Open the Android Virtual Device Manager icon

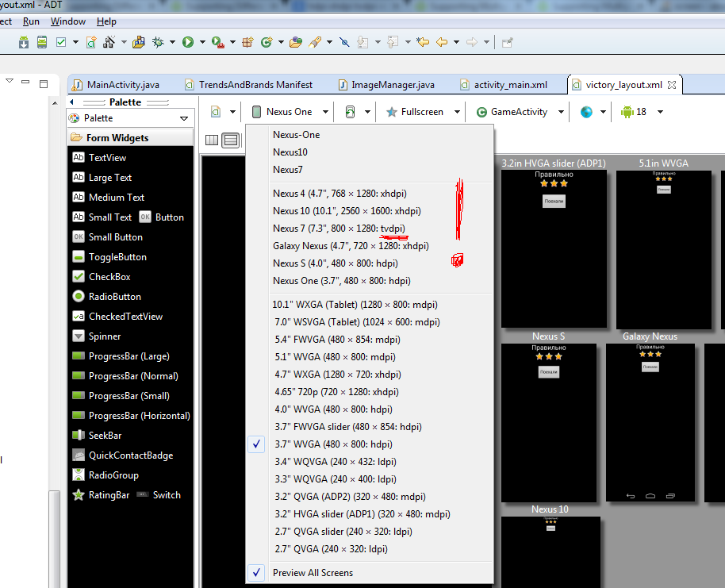pyautogui.click(x=42, y=43)
